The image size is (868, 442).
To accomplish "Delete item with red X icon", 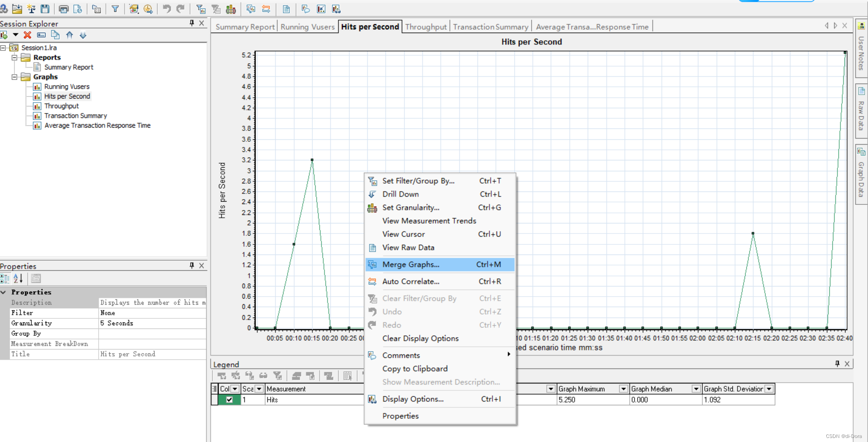I will coord(27,35).
